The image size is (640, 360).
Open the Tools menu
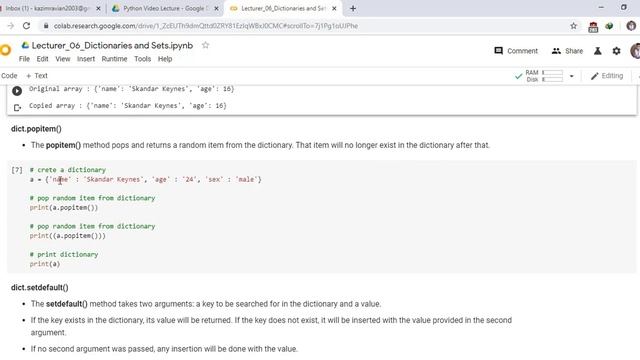click(142, 59)
